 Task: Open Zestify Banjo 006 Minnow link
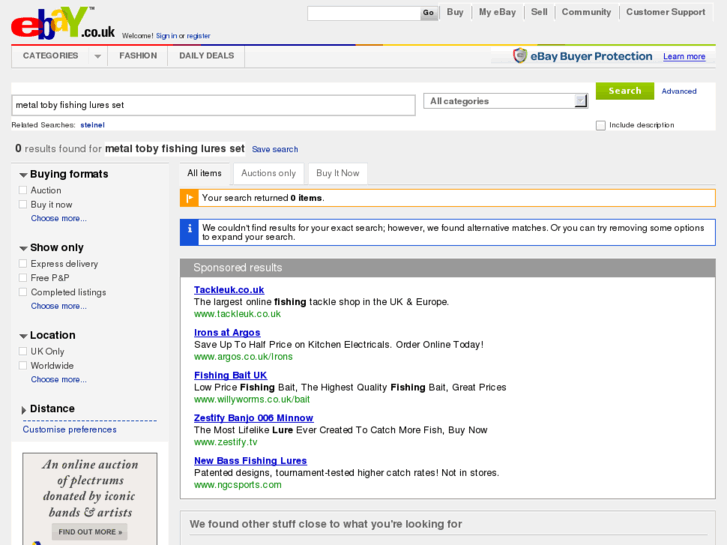(x=254, y=418)
